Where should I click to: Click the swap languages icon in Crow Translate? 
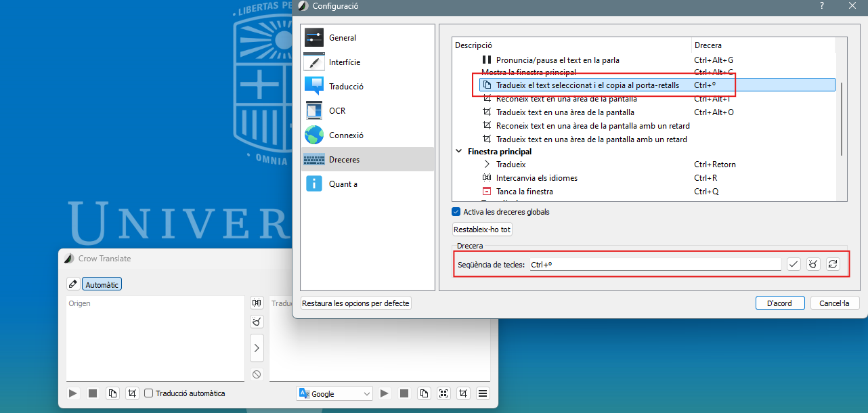coord(257,303)
